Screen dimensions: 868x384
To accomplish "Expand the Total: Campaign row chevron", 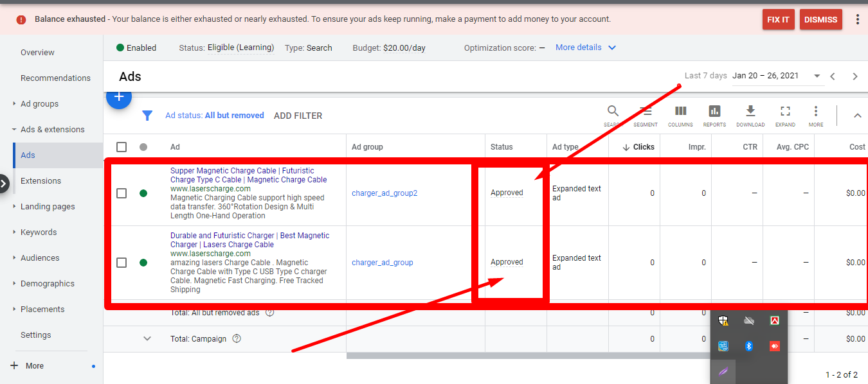I will (x=147, y=338).
